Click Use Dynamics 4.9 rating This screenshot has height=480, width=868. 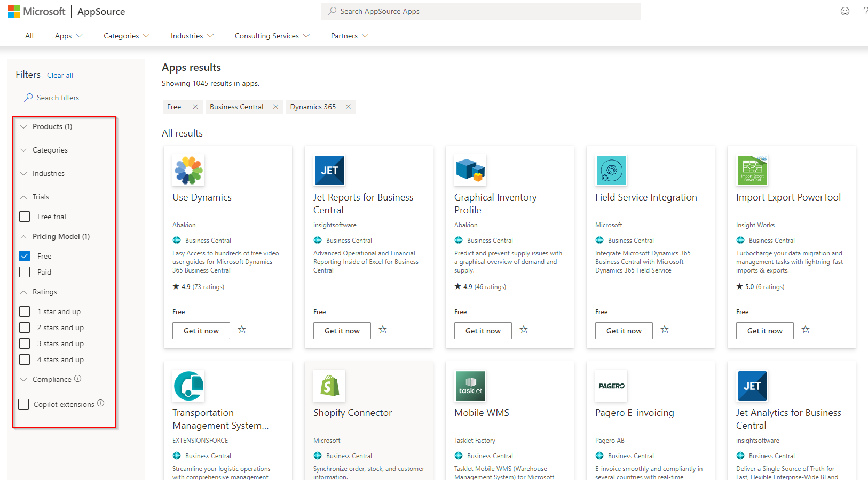pos(198,287)
